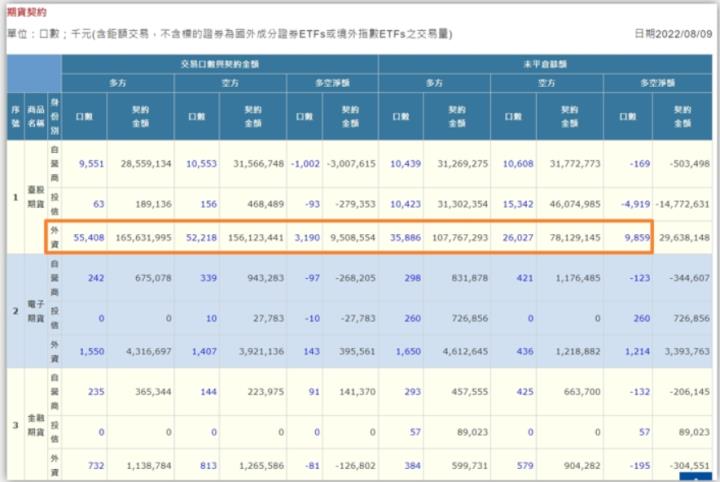
Task: Click the 未平倉餘額 column group header
Action: [549, 64]
